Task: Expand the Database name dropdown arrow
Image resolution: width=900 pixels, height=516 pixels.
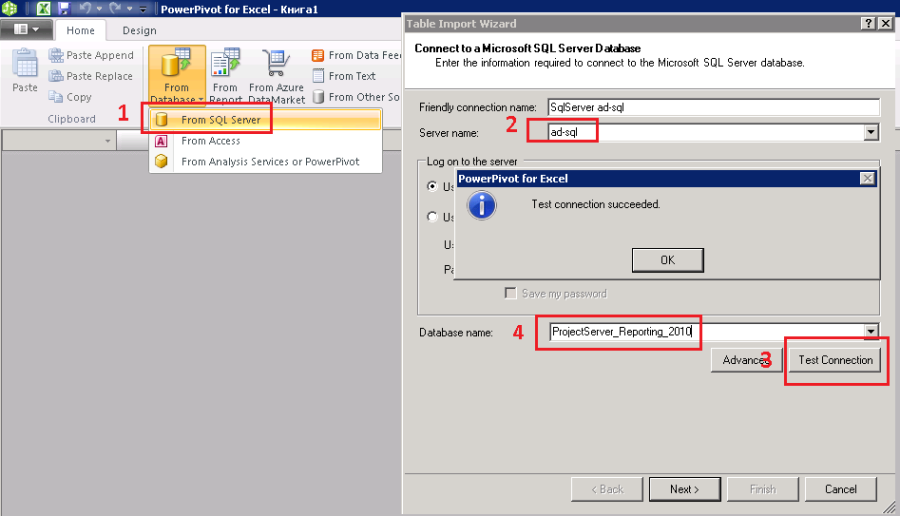Action: [x=871, y=331]
